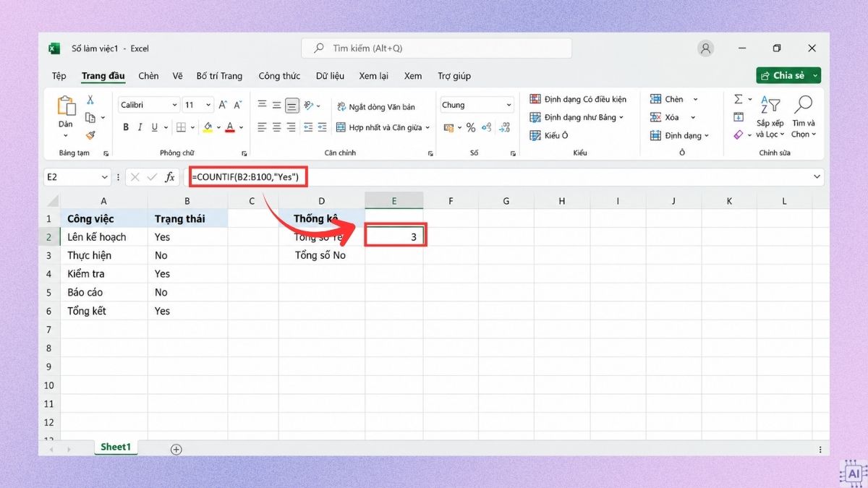Toggle Underline formatting

coord(154,127)
